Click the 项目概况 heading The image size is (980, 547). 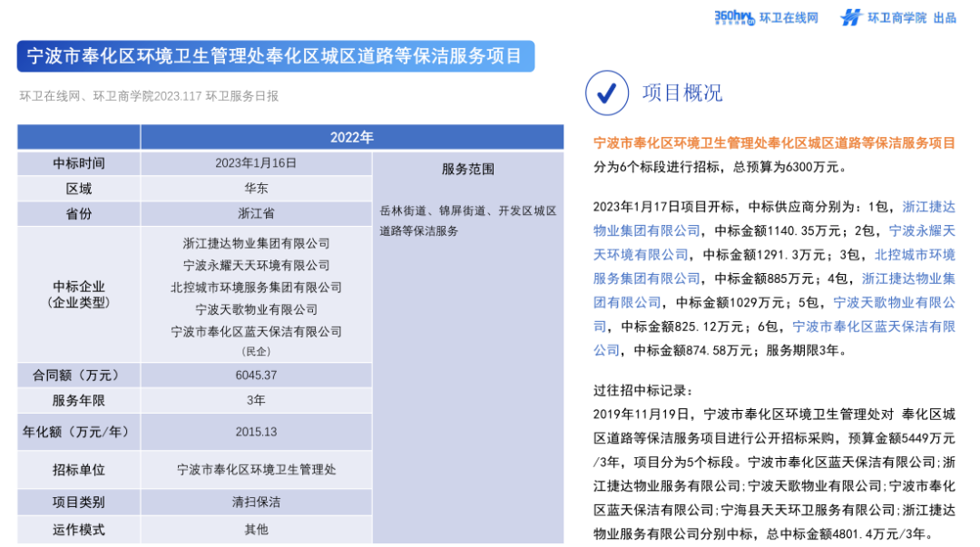(x=682, y=93)
